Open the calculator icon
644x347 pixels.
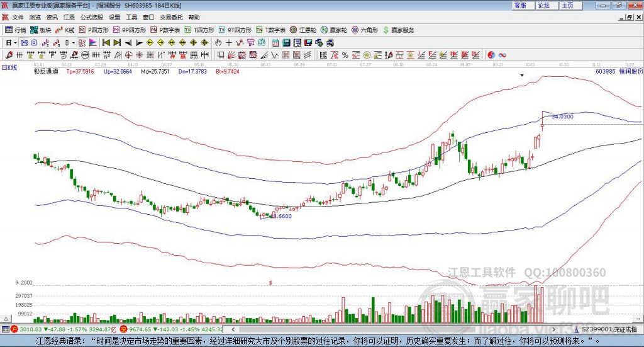pos(286,43)
